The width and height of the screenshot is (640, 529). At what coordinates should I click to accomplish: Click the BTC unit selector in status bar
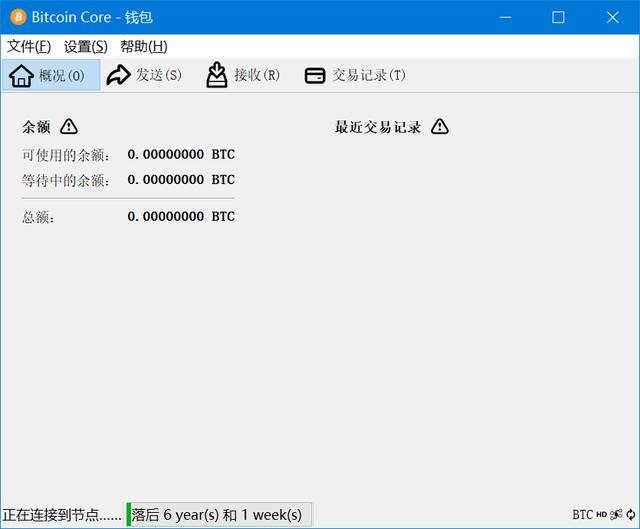[x=582, y=515]
